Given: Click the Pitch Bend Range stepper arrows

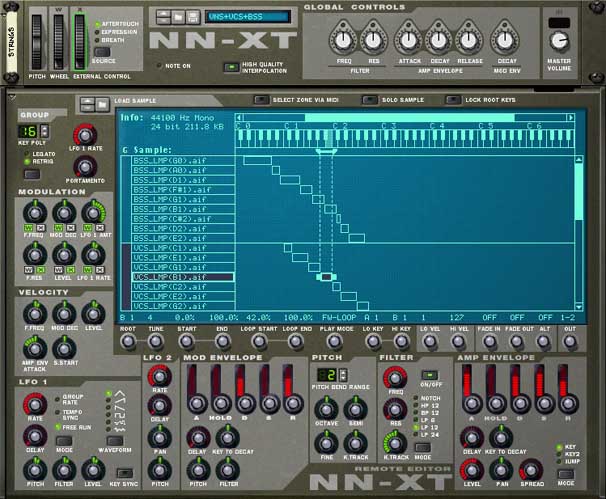Looking at the screenshot, I should (343, 375).
